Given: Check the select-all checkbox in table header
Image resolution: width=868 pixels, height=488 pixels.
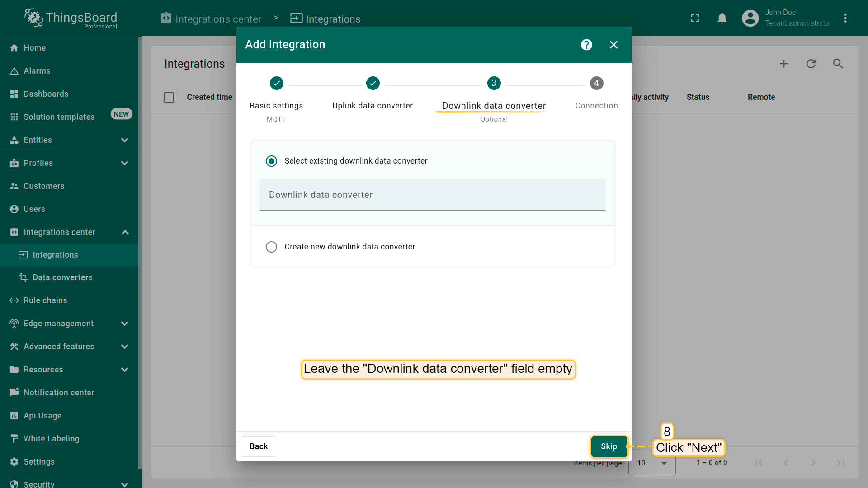Looking at the screenshot, I should 169,97.
